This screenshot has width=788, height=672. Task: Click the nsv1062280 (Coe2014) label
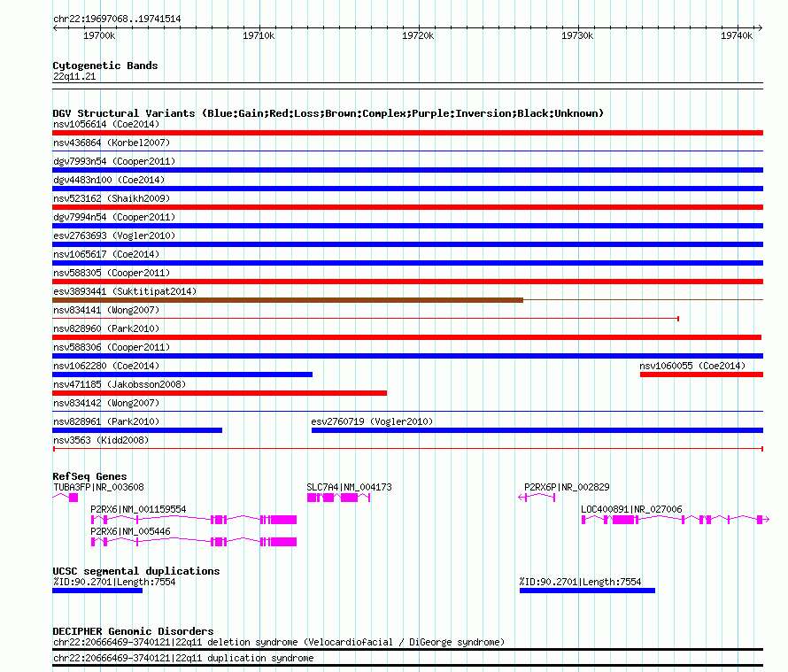tap(106, 366)
